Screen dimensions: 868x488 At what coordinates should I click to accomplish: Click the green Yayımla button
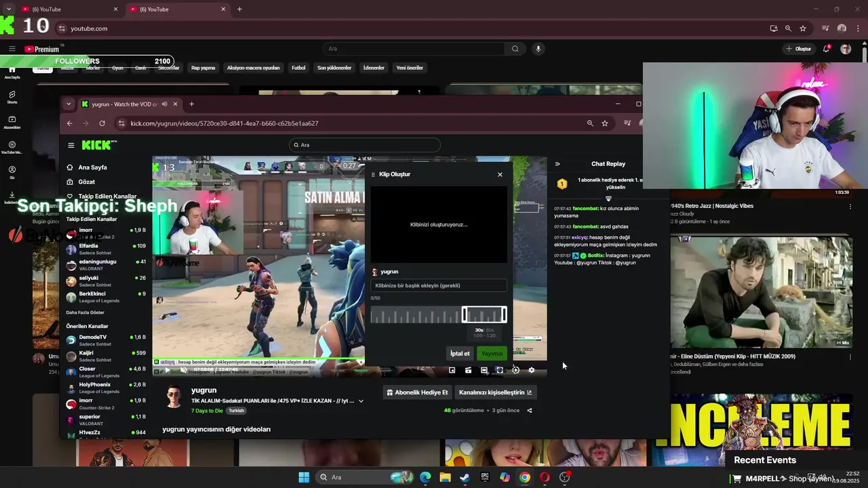pos(492,353)
